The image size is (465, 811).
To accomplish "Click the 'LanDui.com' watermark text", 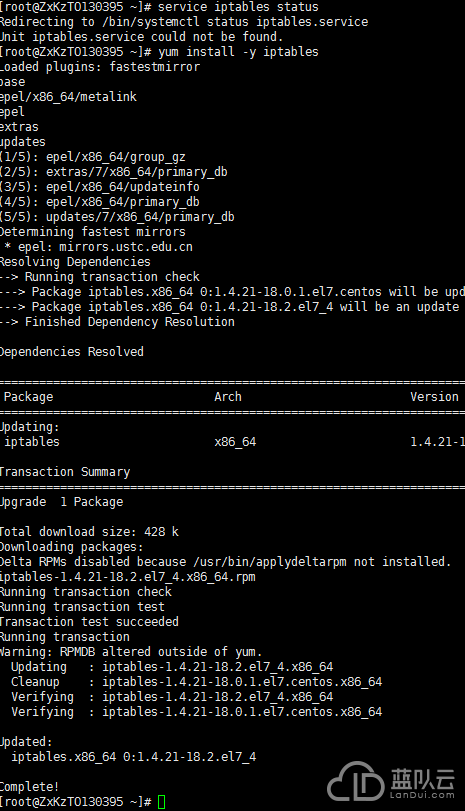I will (422, 795).
